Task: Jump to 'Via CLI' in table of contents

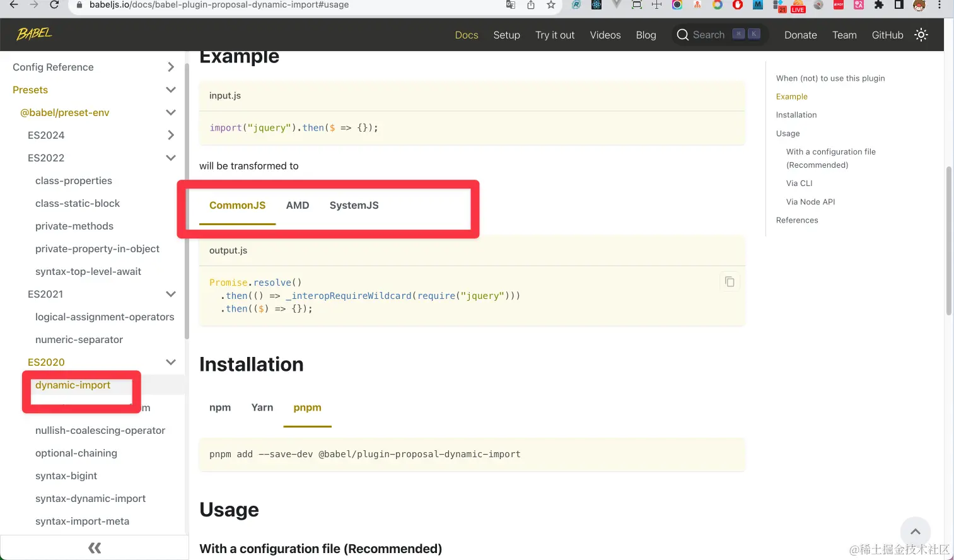Action: 800,183
